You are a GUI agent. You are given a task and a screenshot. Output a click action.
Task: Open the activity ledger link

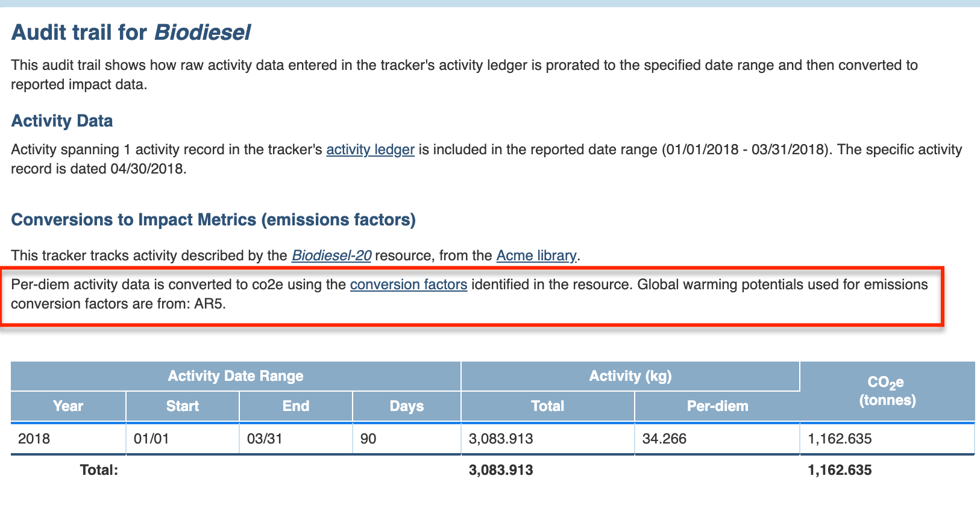370,149
